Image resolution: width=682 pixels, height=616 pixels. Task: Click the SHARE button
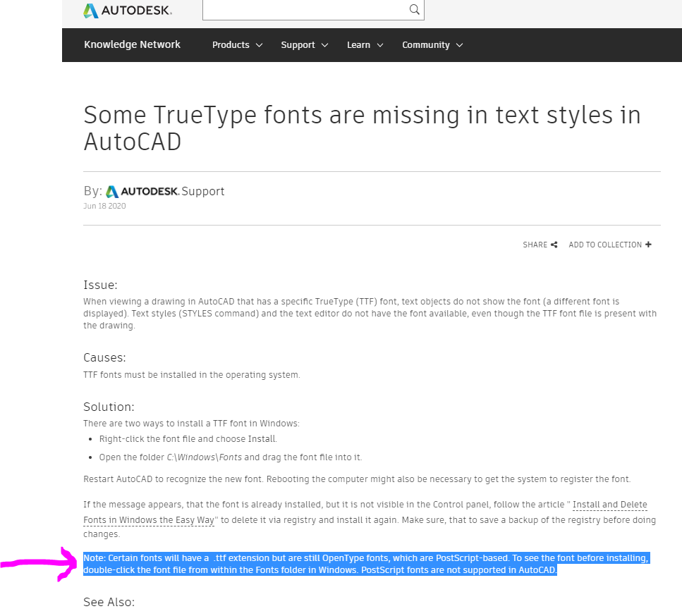(x=535, y=245)
